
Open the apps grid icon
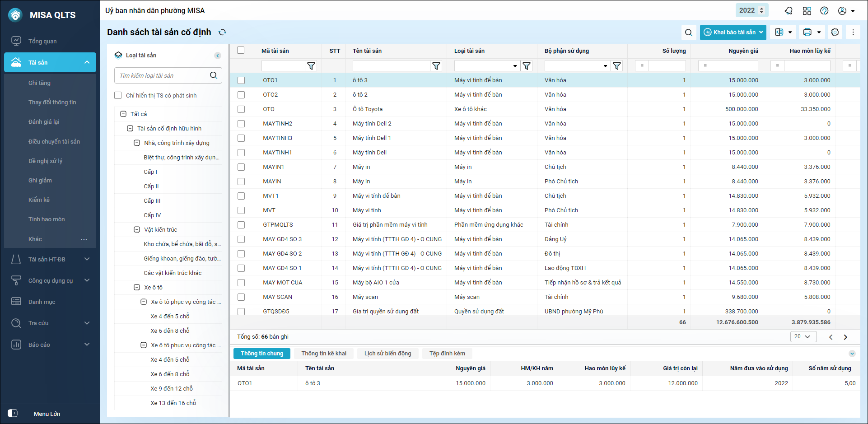[807, 10]
